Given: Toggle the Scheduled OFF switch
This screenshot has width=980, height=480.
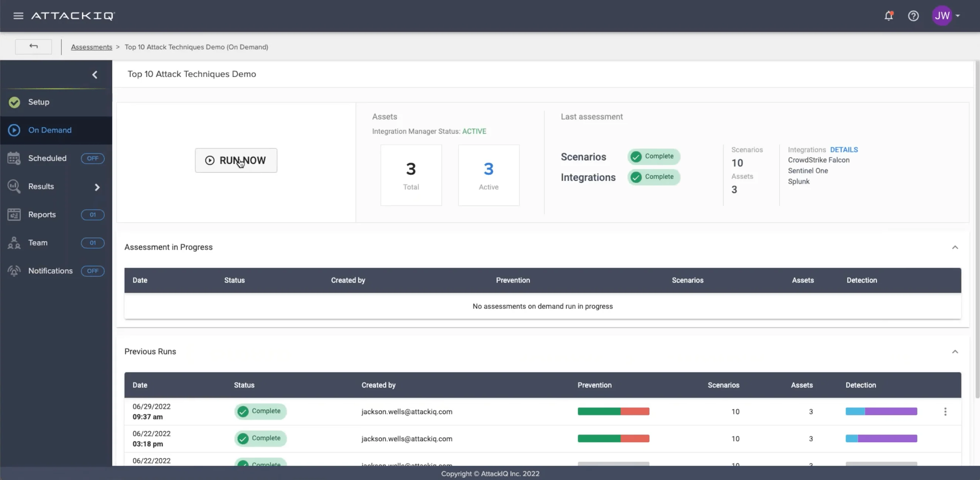Looking at the screenshot, I should pos(93,159).
